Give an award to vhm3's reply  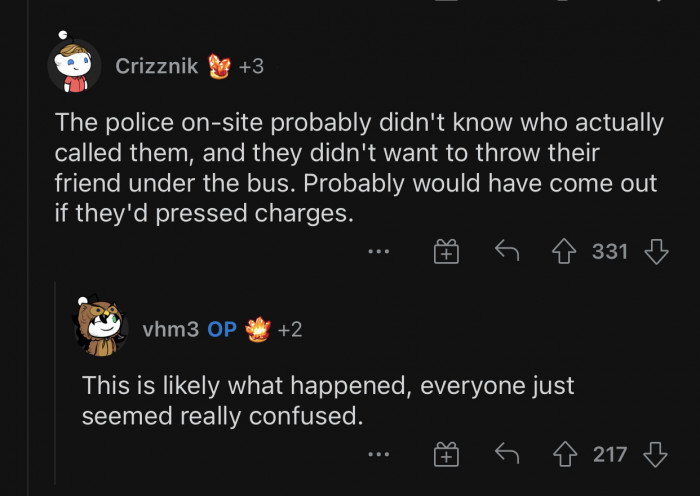(446, 455)
